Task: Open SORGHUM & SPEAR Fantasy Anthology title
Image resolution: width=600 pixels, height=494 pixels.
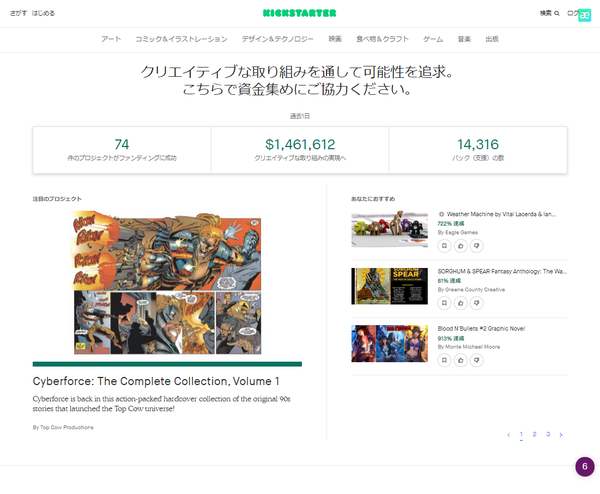Action: tap(502, 271)
